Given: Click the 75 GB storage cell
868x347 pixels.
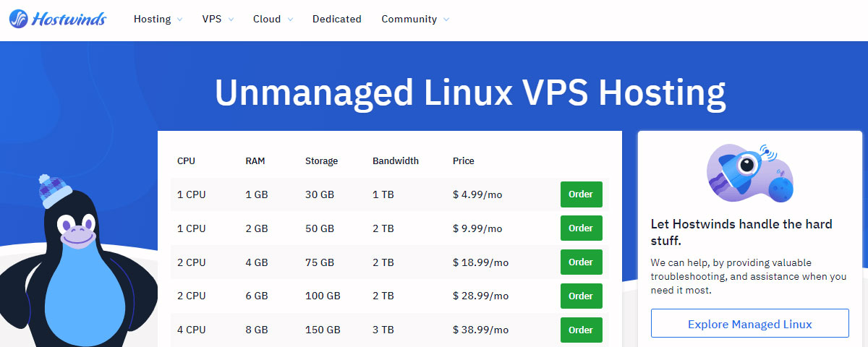Looking at the screenshot, I should pos(320,262).
